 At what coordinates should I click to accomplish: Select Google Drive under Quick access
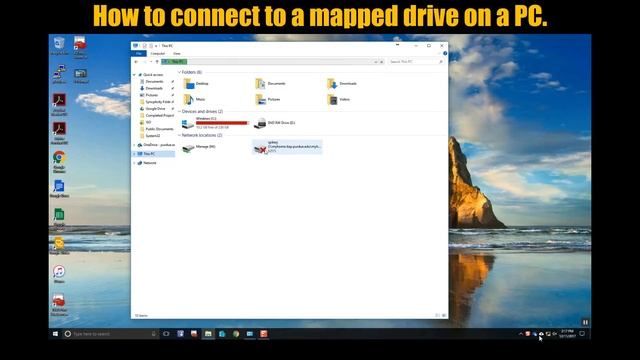[x=155, y=109]
